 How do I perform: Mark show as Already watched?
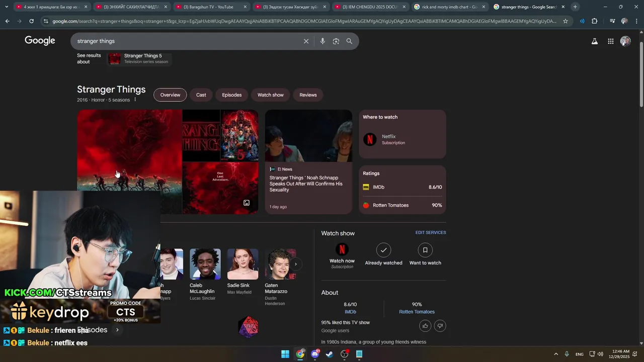click(x=383, y=254)
